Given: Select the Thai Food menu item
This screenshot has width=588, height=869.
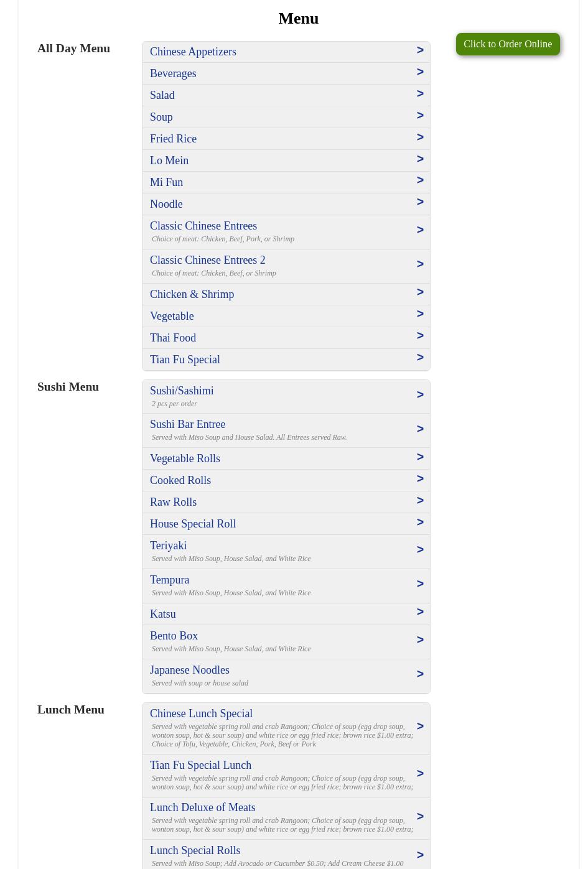Looking at the screenshot, I should pos(173,338).
